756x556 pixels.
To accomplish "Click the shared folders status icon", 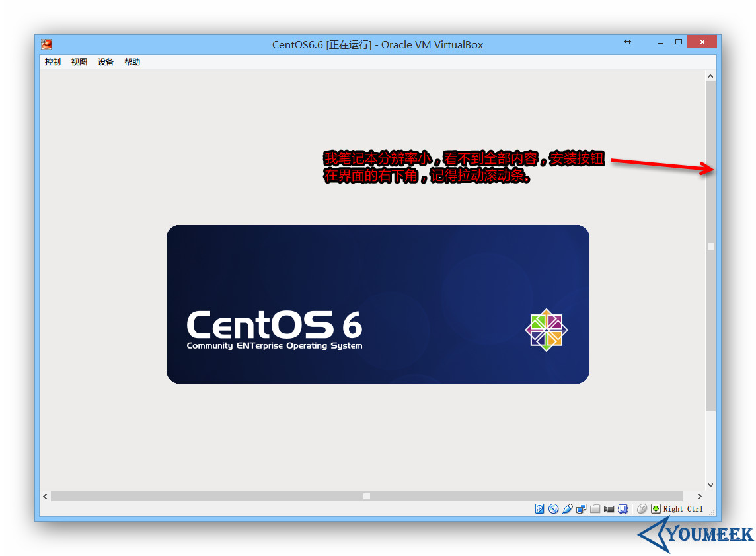I will 595,509.
